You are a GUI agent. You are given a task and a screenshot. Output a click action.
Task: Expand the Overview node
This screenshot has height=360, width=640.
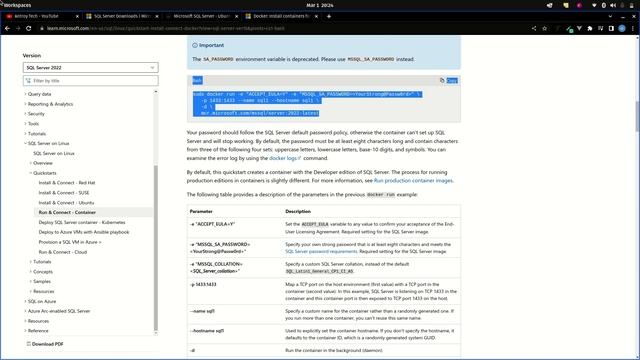pyautogui.click(x=42, y=163)
